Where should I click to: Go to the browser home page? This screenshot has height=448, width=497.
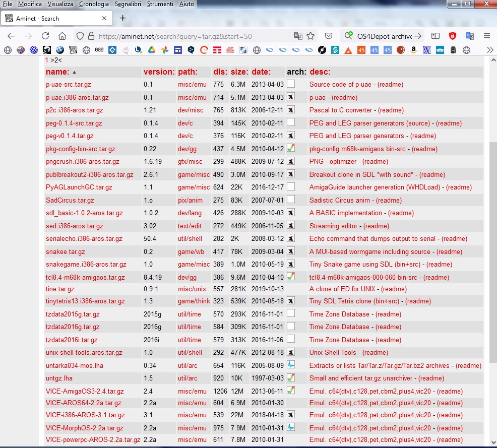pyautogui.click(x=62, y=36)
